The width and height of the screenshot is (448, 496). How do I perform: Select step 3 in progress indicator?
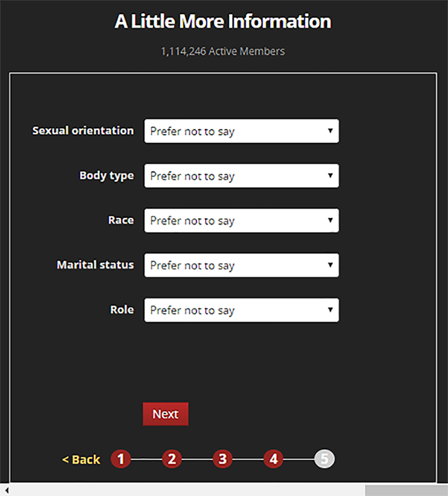[223, 459]
